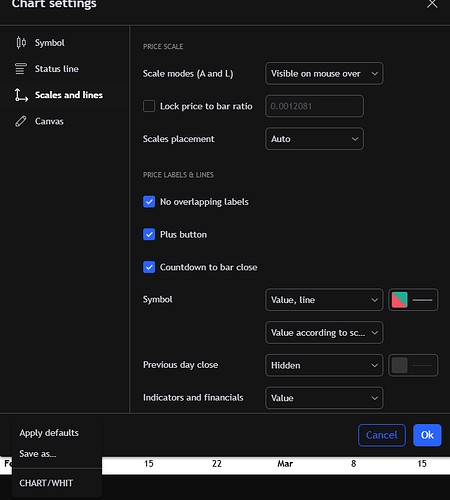Screen dimensions: 450x500
Task: Select Apply defaults from template menu
Action: [x=49, y=433]
